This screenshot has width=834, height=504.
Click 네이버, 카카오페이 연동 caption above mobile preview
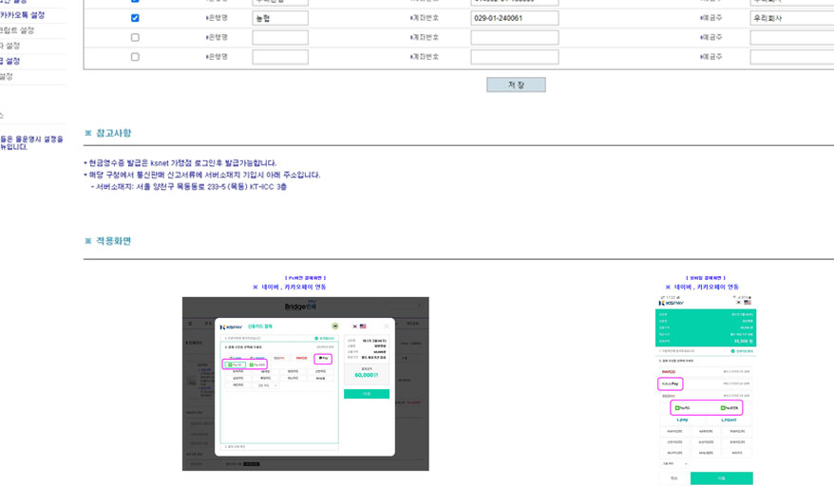pyautogui.click(x=702, y=287)
